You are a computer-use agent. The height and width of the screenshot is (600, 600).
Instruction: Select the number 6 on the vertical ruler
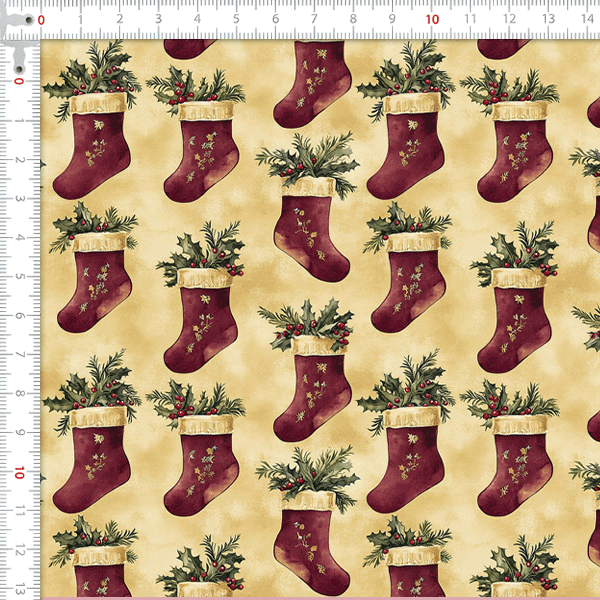coord(19,316)
